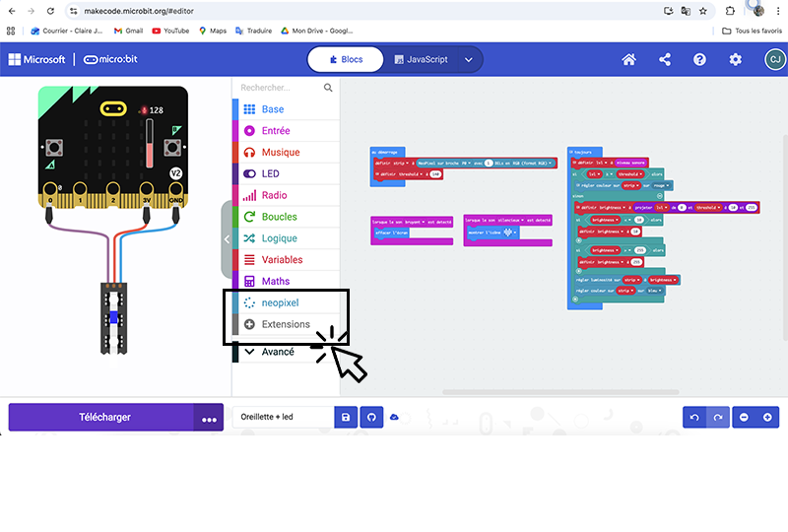Undo the last block change

[694, 417]
